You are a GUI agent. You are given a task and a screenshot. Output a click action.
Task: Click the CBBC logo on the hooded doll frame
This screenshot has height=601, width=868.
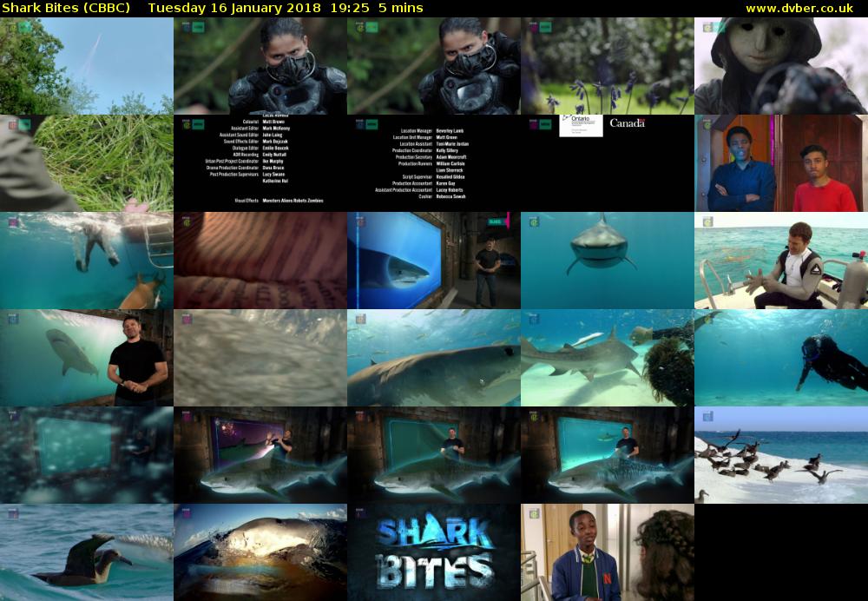point(707,27)
